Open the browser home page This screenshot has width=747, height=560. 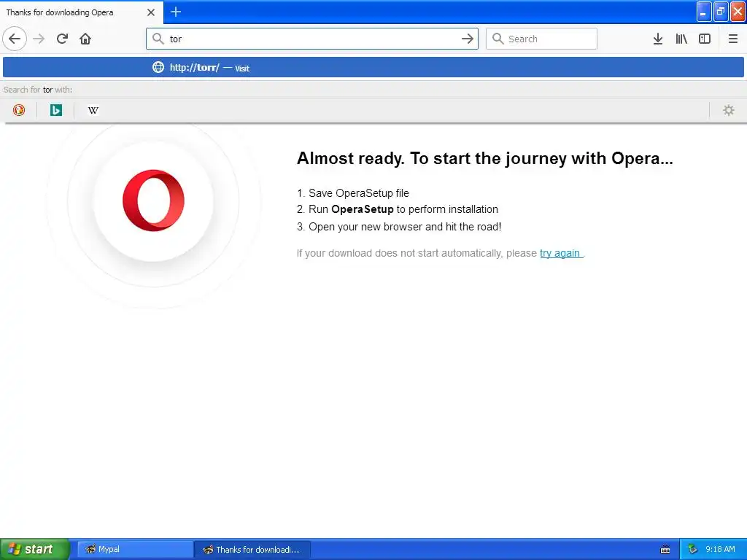click(x=85, y=39)
